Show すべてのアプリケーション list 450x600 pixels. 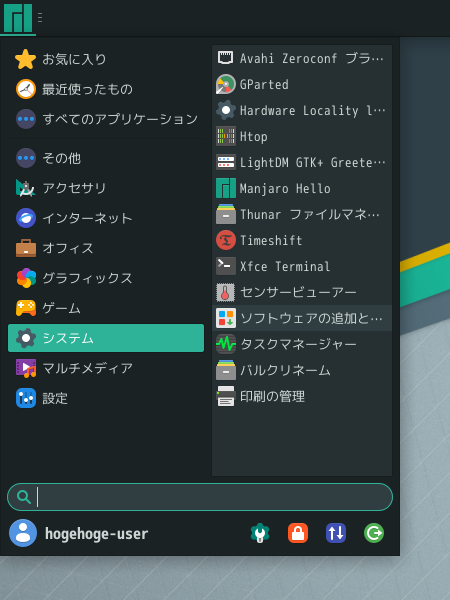(x=106, y=119)
